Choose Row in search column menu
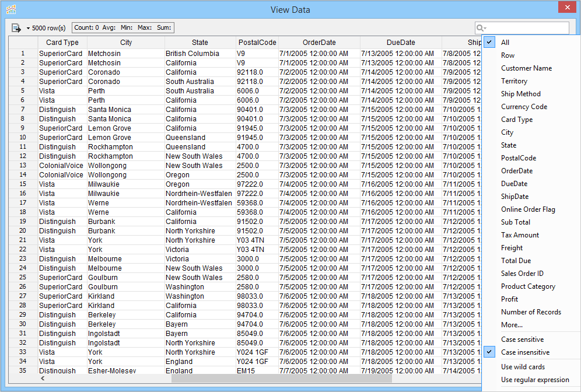This screenshot has width=581, height=392. click(x=531, y=55)
